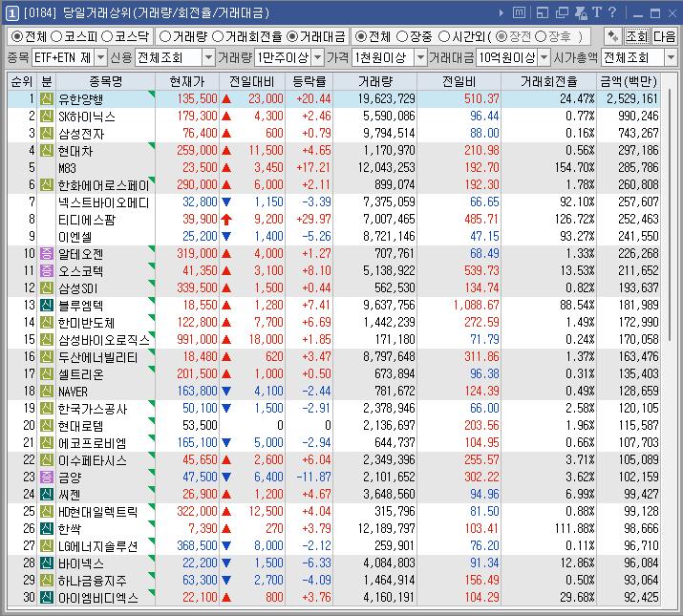The width and height of the screenshot is (683, 616).
Task: Click the red up arrow in 현대차 row
Action: [226, 150]
